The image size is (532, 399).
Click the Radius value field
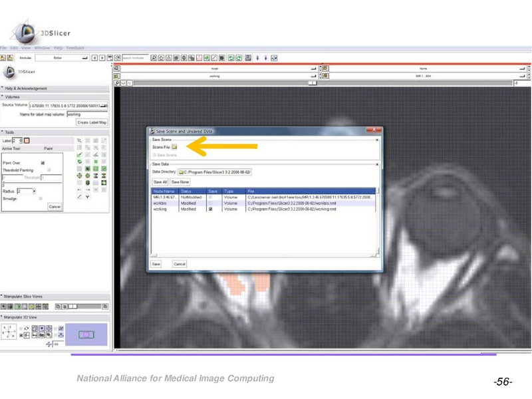[x=25, y=192]
